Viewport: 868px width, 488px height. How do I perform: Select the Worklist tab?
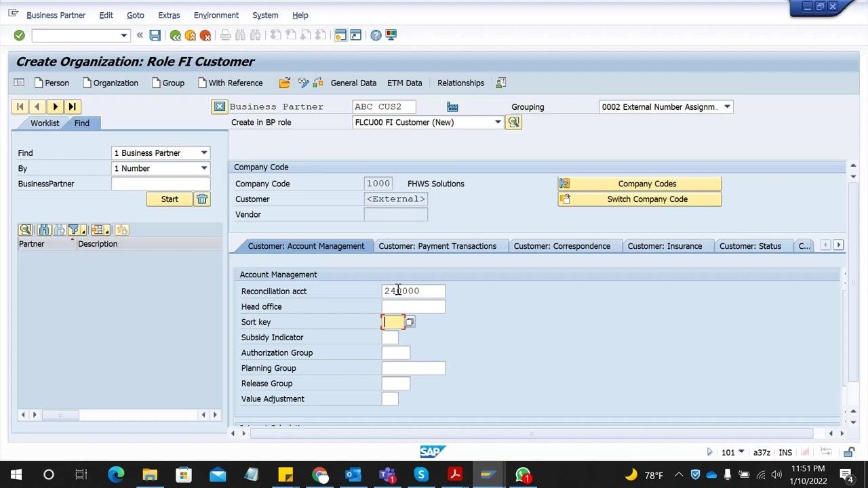(x=45, y=123)
